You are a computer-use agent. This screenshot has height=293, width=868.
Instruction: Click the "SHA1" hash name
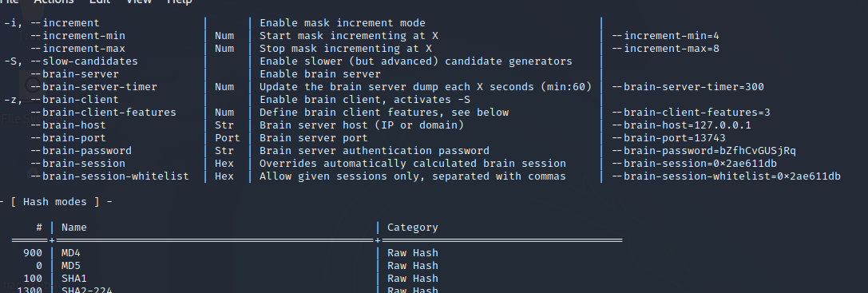74,278
